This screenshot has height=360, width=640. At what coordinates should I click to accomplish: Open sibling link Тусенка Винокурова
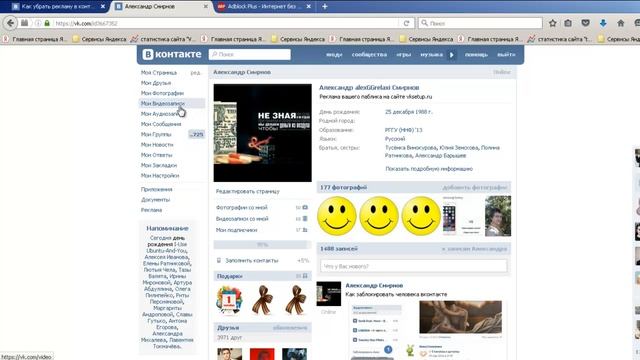(x=411, y=148)
